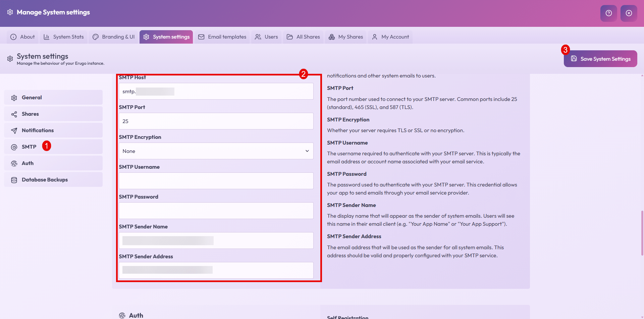
Task: Click the SMTP at-sign sidebar icon
Action: (14, 147)
